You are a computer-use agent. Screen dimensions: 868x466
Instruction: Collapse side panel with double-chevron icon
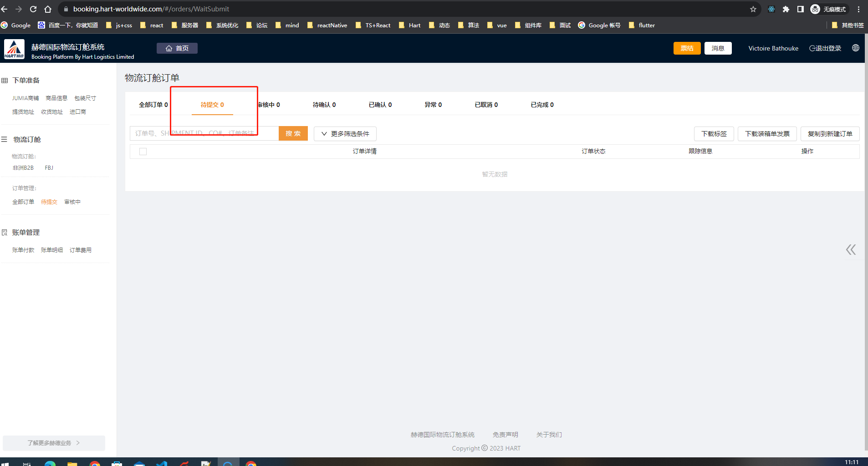(x=851, y=249)
